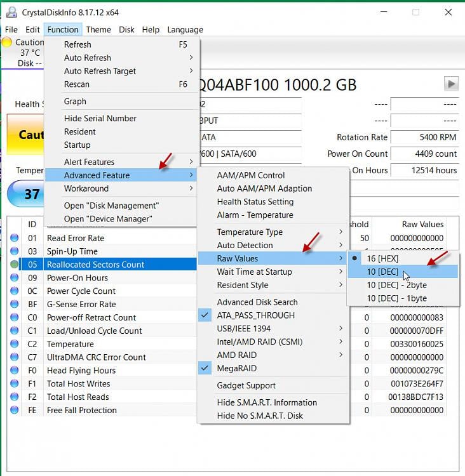Open Health Status Setting
This screenshot has height=476, width=465.
(273, 202)
